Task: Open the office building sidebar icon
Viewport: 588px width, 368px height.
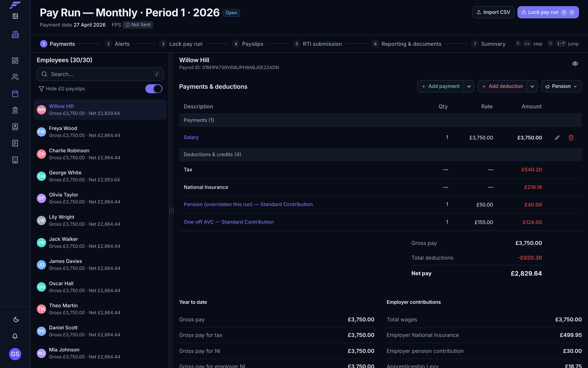Action: coord(15,160)
